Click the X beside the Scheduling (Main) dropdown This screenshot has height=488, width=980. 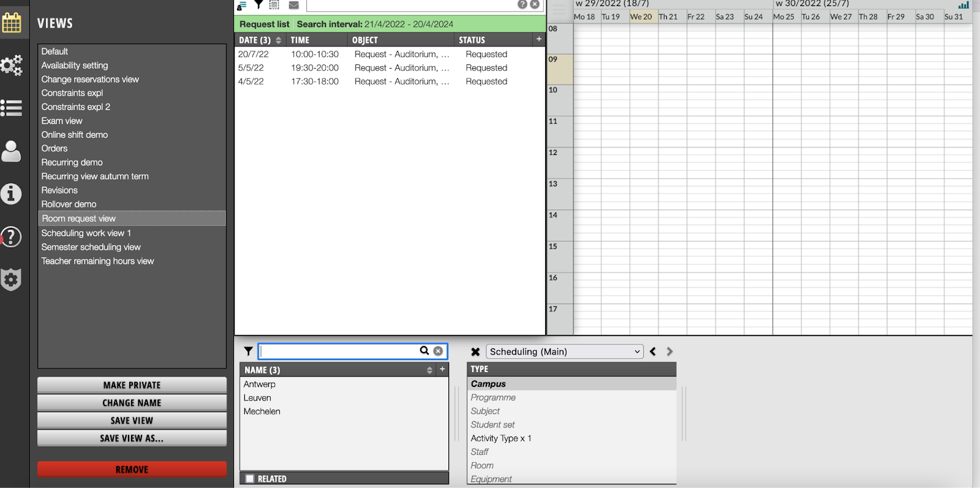point(475,352)
